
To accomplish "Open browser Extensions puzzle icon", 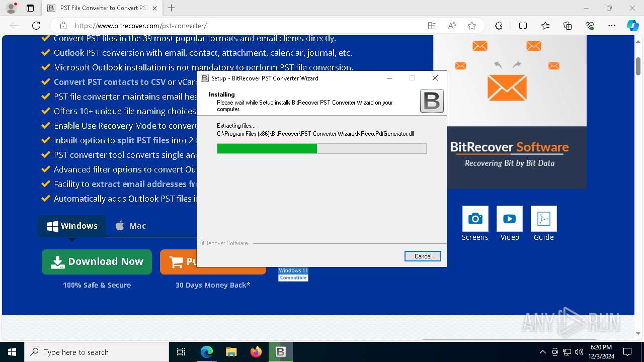I will click(x=499, y=26).
